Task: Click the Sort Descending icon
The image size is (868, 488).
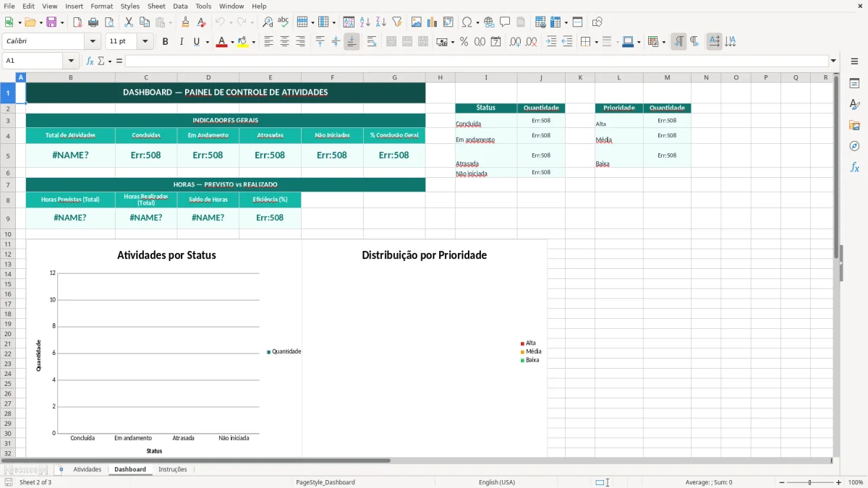Action: 381,22
